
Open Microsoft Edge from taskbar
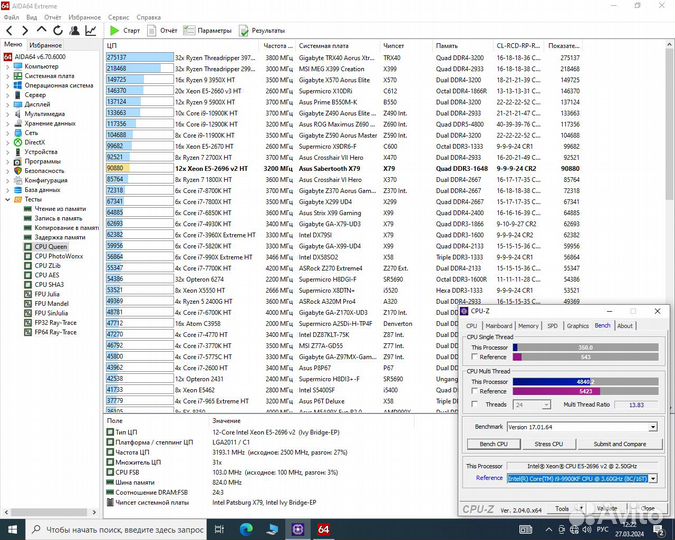pyautogui.click(x=246, y=529)
